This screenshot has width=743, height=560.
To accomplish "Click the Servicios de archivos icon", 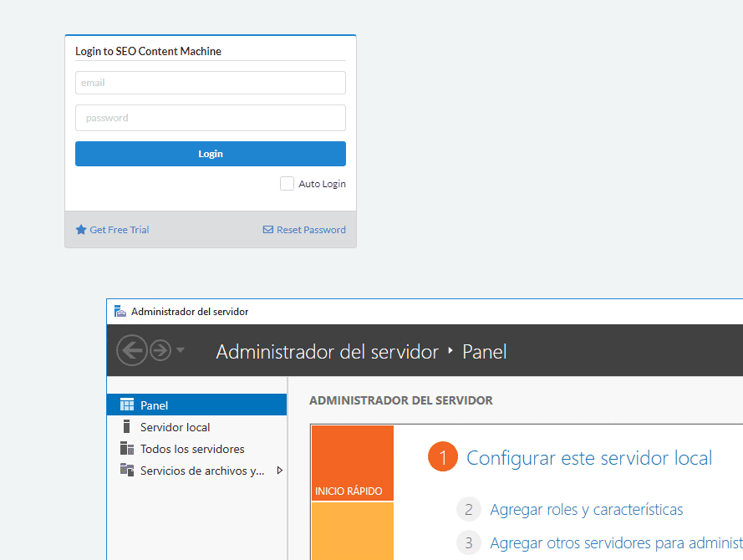I will tap(127, 470).
